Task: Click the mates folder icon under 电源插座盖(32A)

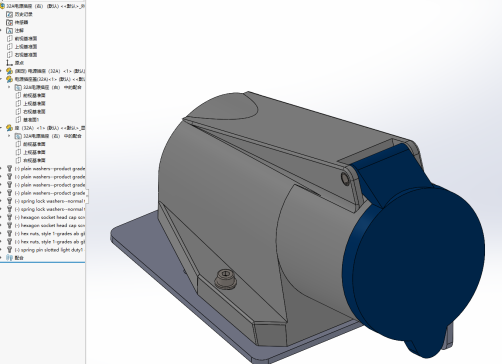Action: pos(18,87)
